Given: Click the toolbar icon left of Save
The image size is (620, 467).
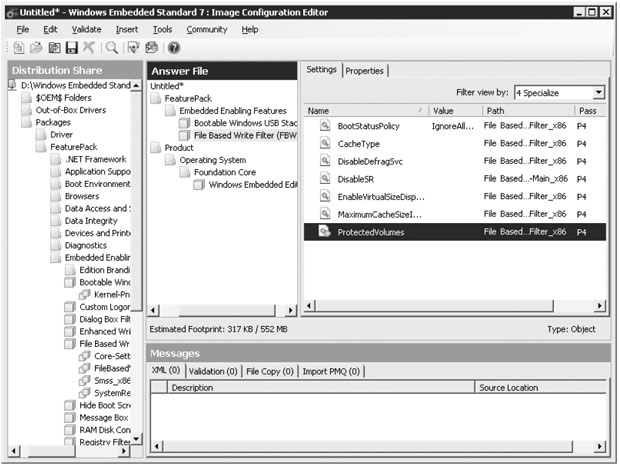Looking at the screenshot, I should [x=54, y=48].
